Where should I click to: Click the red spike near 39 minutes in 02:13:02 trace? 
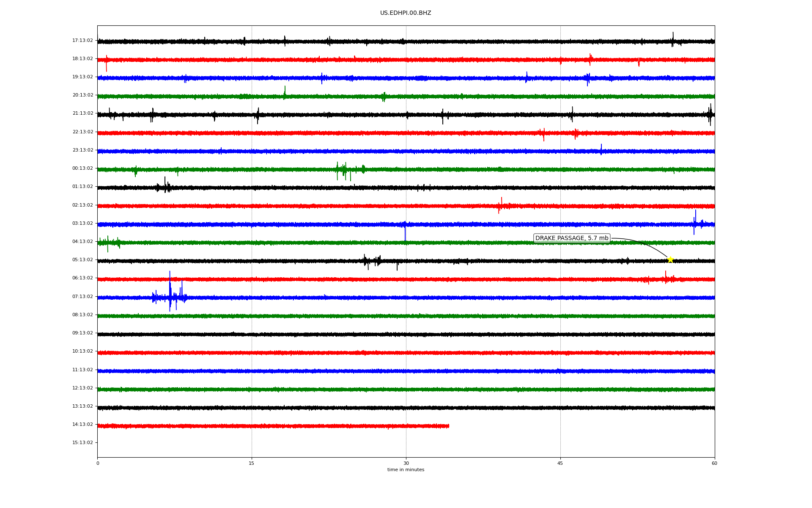pyautogui.click(x=501, y=205)
